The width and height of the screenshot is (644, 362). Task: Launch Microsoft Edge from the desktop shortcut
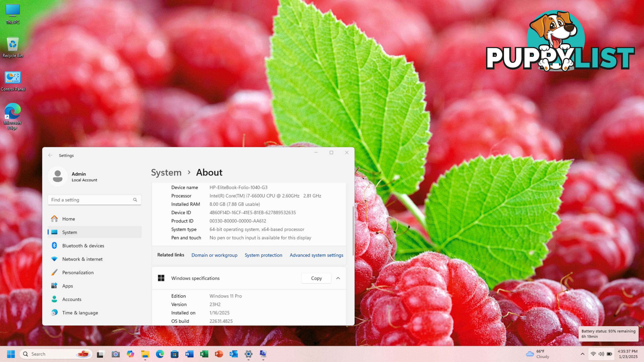[x=13, y=116]
